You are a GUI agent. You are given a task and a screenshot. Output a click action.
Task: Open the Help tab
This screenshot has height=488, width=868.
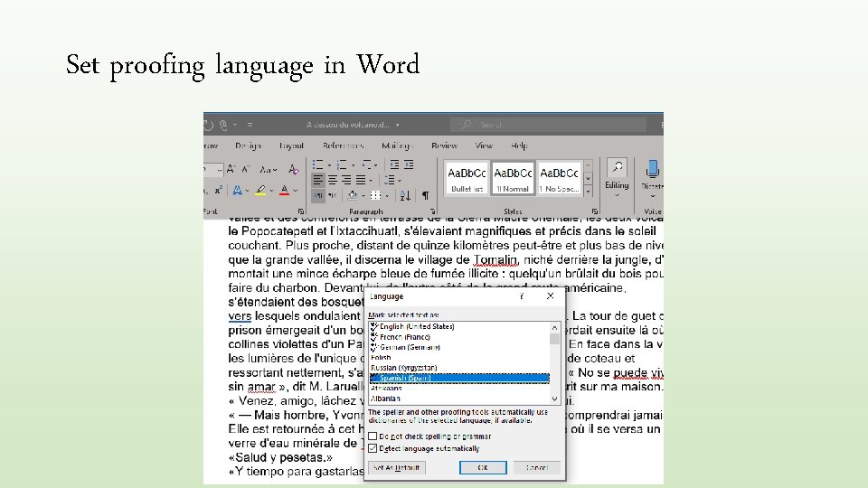click(519, 145)
